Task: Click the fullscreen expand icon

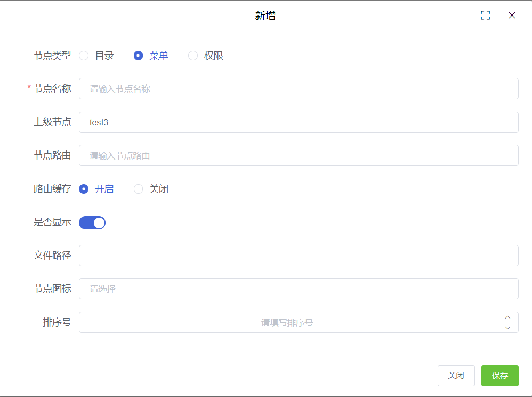Action: click(485, 15)
